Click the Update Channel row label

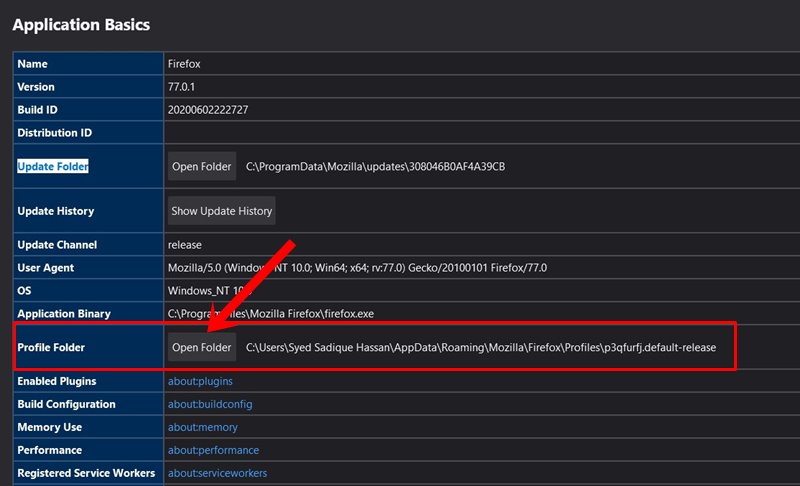(57, 245)
